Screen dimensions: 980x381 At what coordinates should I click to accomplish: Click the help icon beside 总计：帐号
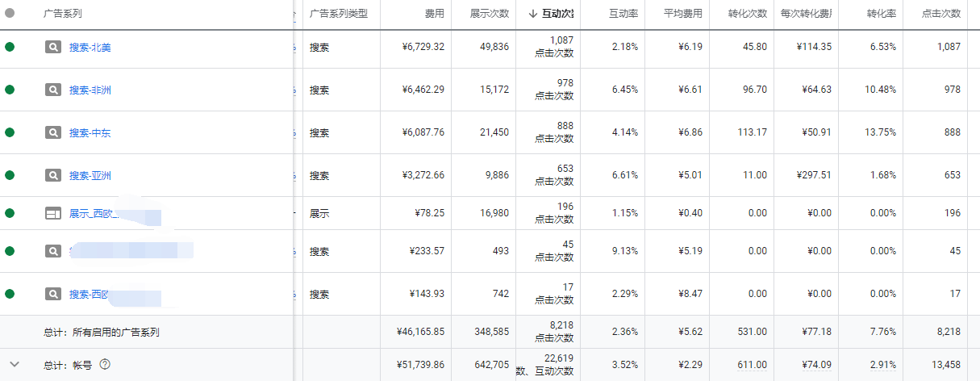pos(104,364)
